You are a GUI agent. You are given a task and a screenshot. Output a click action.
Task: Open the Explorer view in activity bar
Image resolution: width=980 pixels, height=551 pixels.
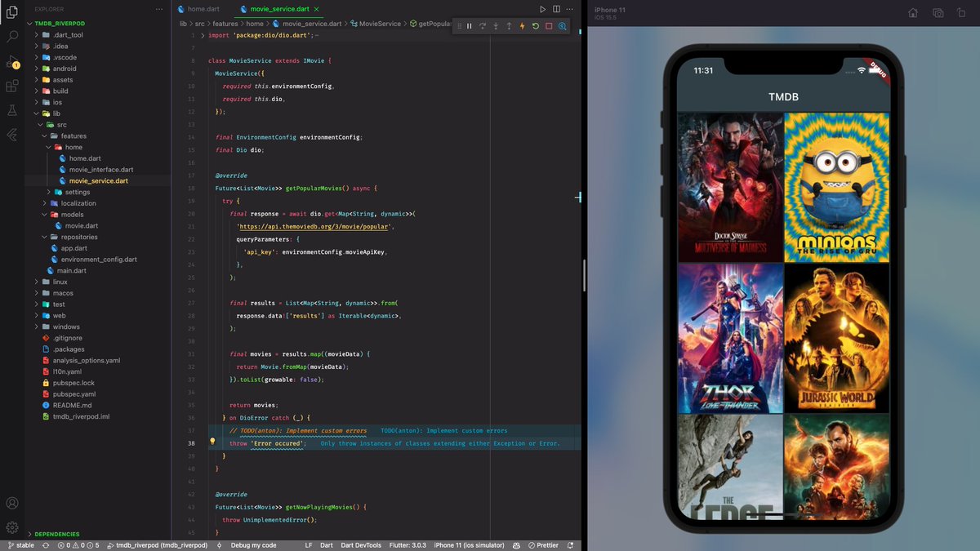(12, 11)
